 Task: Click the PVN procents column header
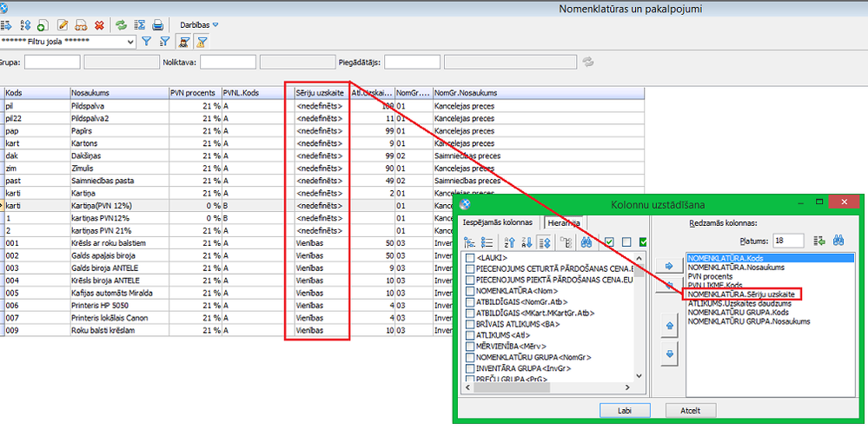pyautogui.click(x=195, y=93)
